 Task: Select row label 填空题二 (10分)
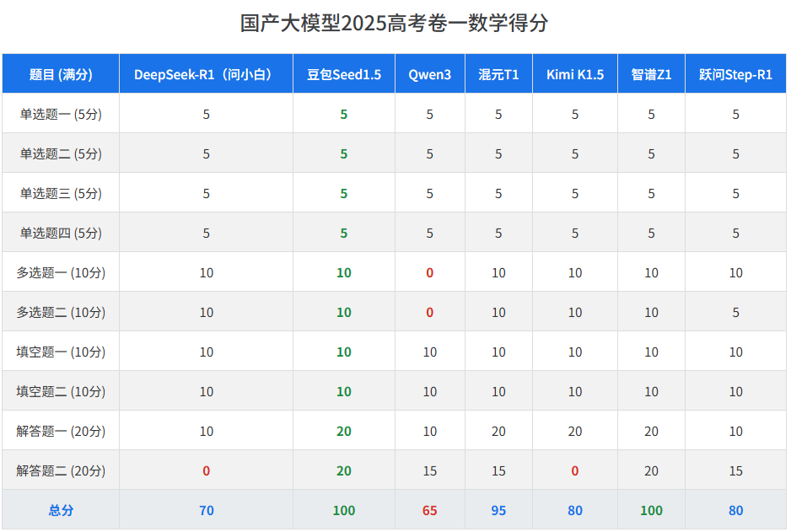point(61,392)
